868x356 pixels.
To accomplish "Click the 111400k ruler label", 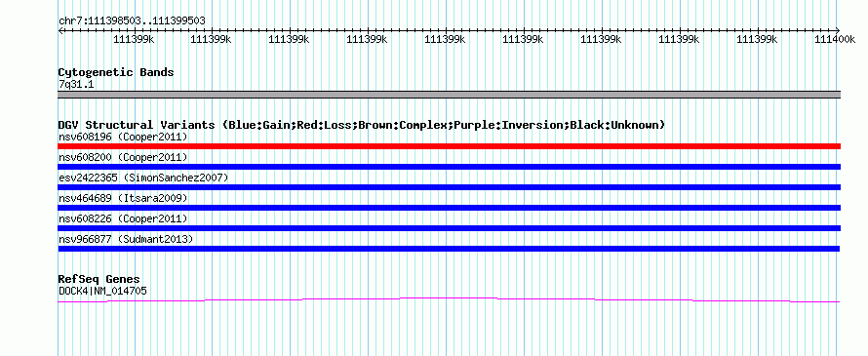I will coord(834,40).
